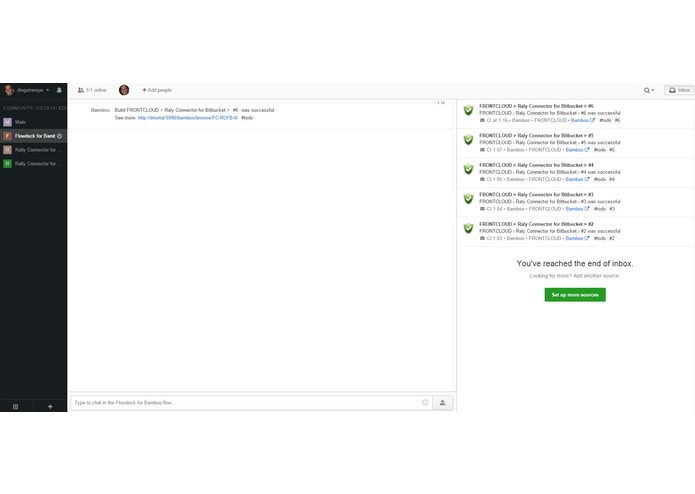Open inbox item title ending with #5
The width and height of the screenshot is (695, 494).
(536, 136)
